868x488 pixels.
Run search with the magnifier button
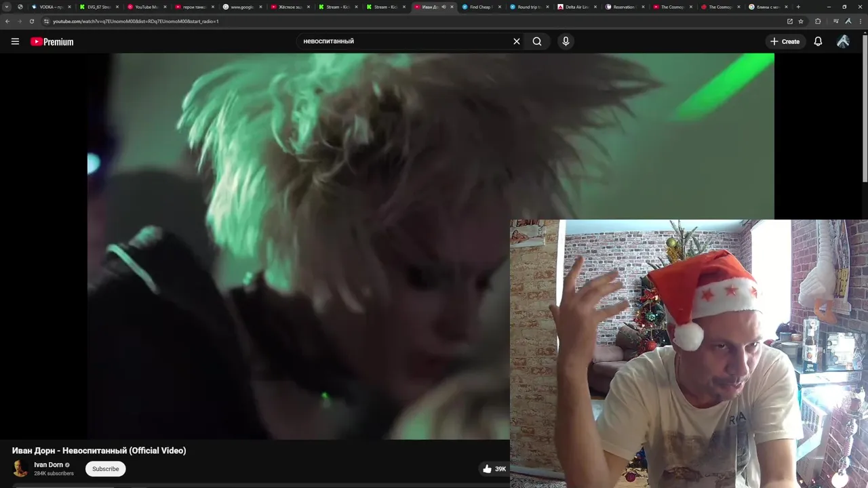(x=537, y=41)
